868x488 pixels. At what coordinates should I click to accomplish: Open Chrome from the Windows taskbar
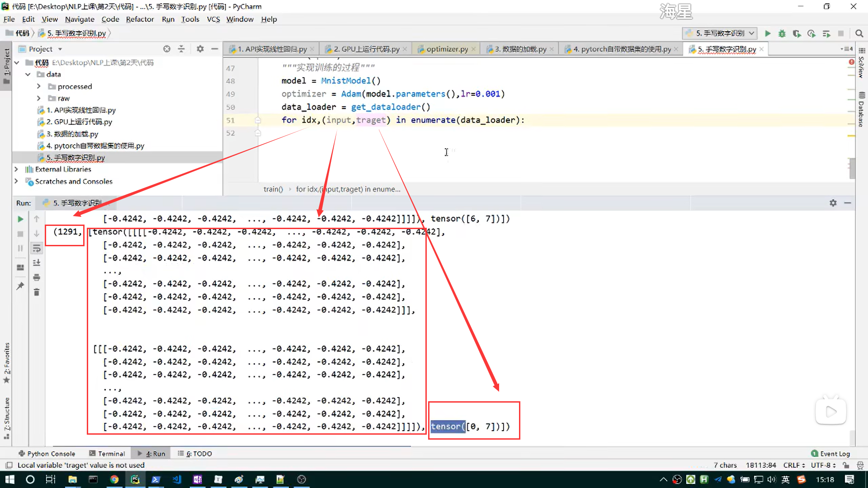(x=114, y=479)
